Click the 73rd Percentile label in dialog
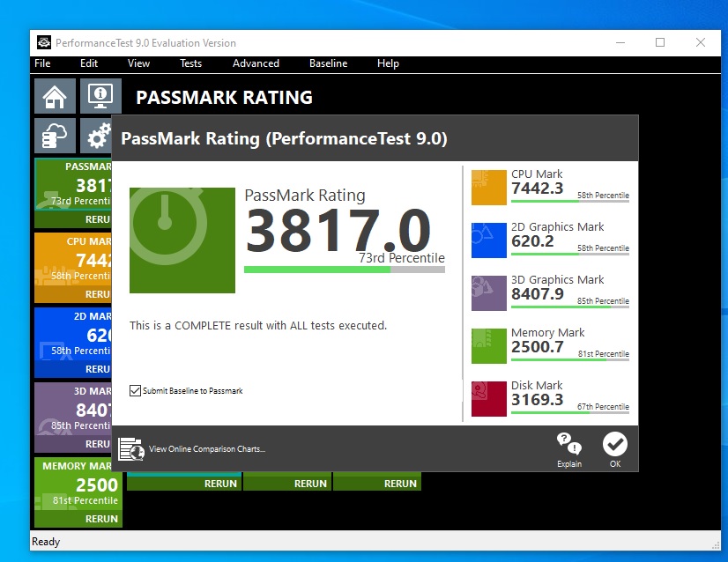The image size is (728, 562). pos(402,258)
